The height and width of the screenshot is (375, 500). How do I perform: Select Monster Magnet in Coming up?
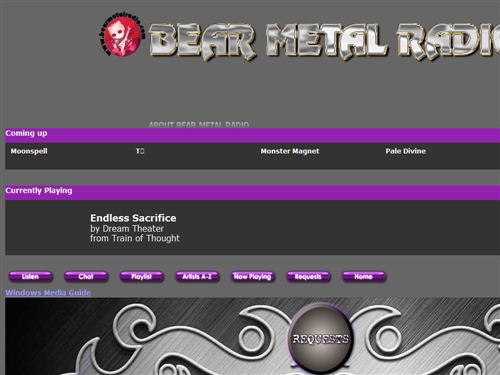[x=290, y=151]
